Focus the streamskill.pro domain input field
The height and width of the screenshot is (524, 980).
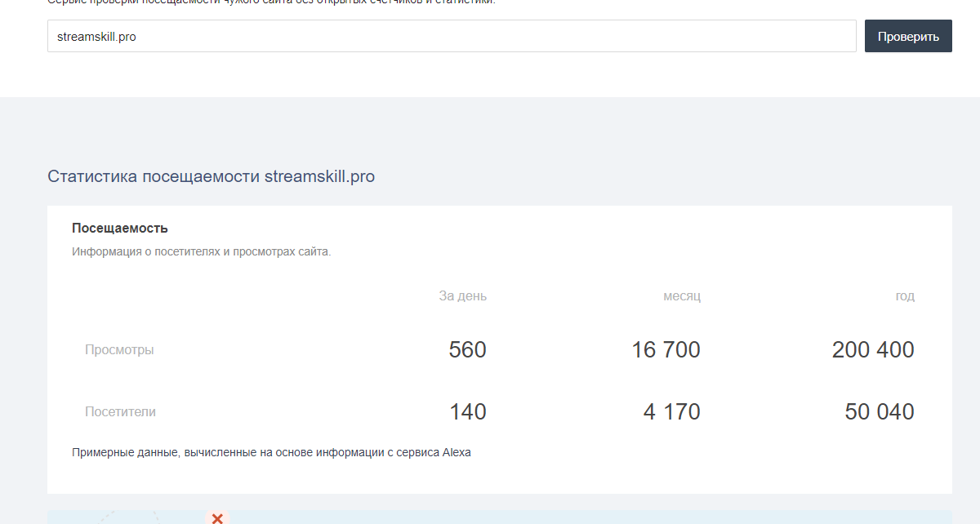452,36
